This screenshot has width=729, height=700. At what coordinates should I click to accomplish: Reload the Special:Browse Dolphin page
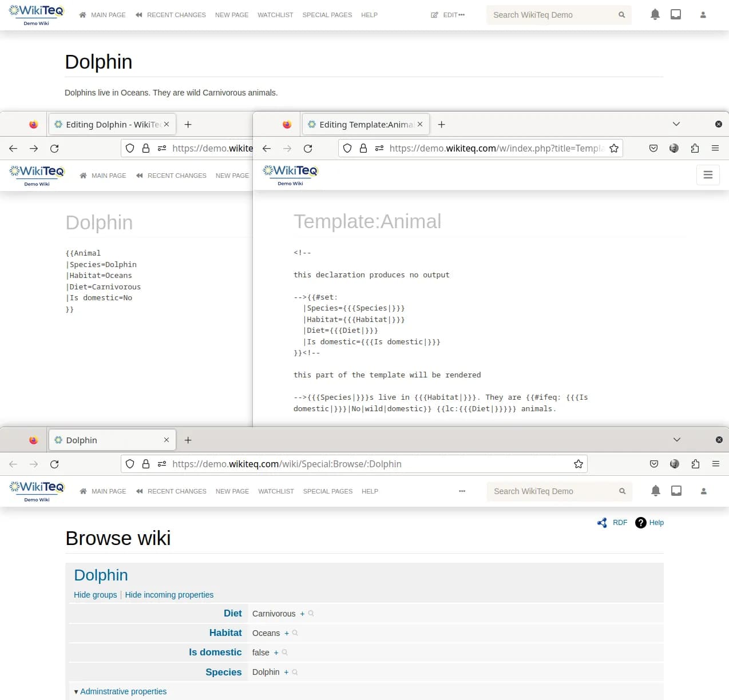click(54, 464)
